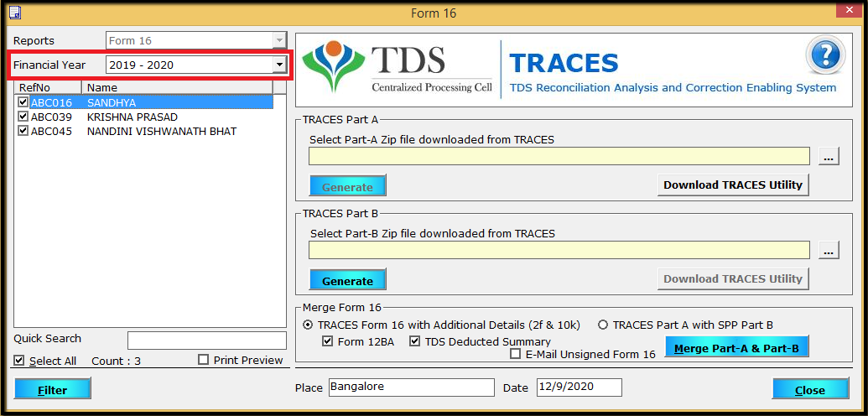868x416 pixels.
Task: Enable E-Mail Unsigned Form 16 option
Action: click(x=516, y=355)
